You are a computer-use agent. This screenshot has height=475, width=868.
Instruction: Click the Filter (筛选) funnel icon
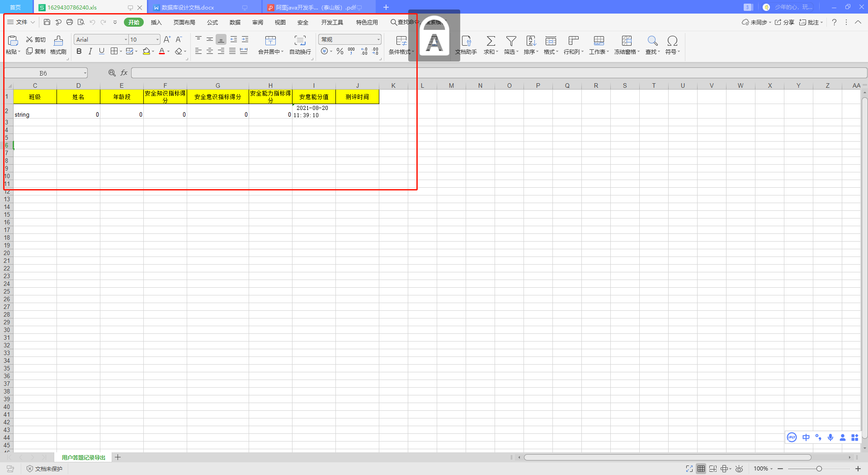pos(511,41)
